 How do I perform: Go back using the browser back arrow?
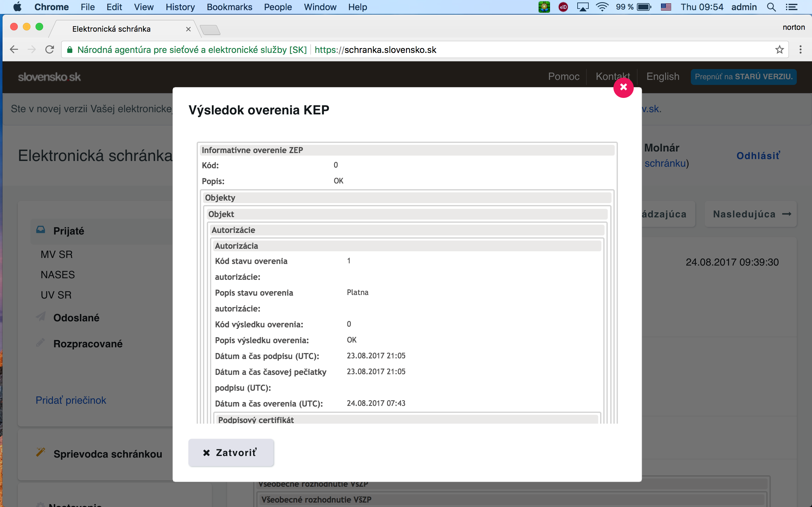click(x=14, y=50)
